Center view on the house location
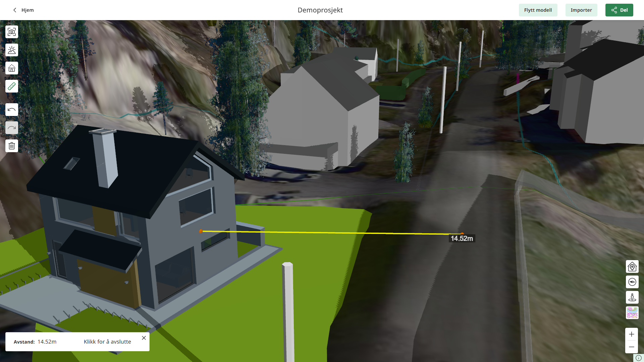 tap(632, 267)
